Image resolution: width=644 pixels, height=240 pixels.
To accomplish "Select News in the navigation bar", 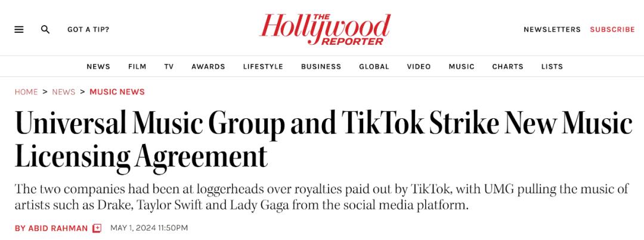I will [x=98, y=67].
